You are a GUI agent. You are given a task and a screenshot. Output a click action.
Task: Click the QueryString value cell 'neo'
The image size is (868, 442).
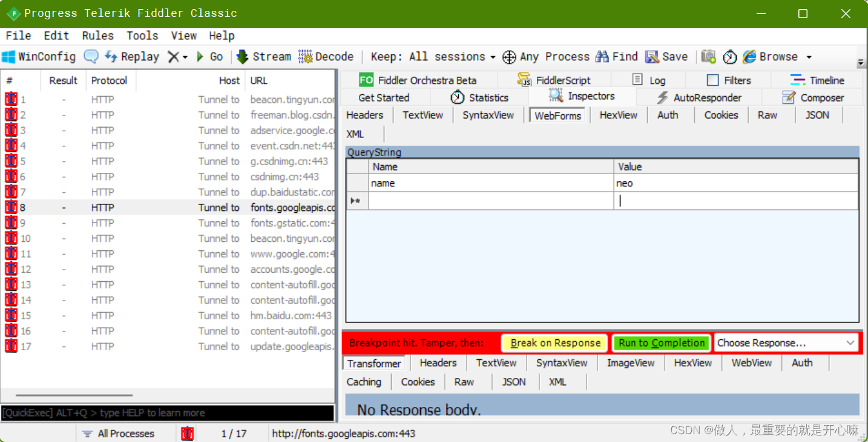point(736,183)
